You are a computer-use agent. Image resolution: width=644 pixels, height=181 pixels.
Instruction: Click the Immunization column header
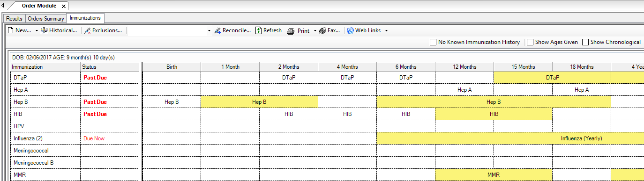45,67
